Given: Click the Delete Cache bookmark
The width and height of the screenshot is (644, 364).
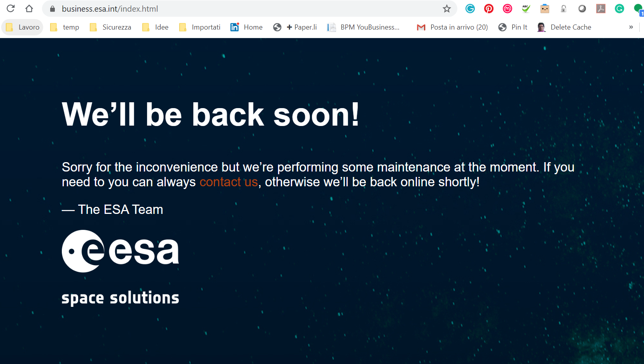Looking at the screenshot, I should point(564,27).
